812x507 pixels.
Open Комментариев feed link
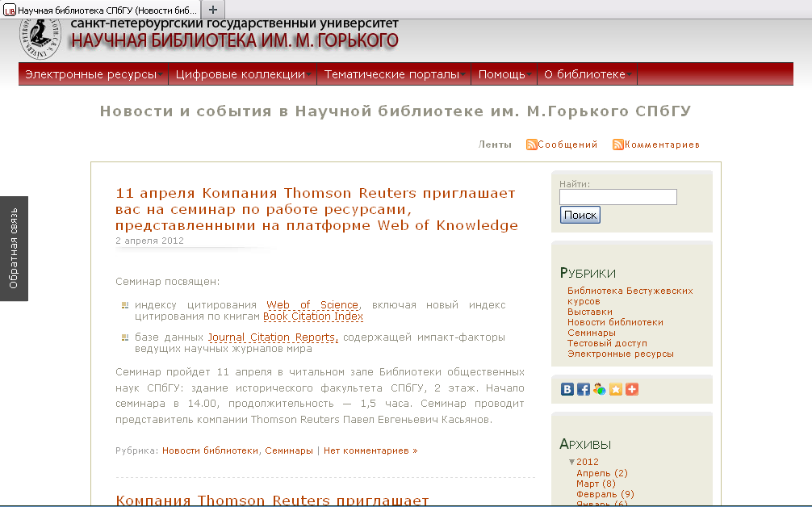coord(662,145)
